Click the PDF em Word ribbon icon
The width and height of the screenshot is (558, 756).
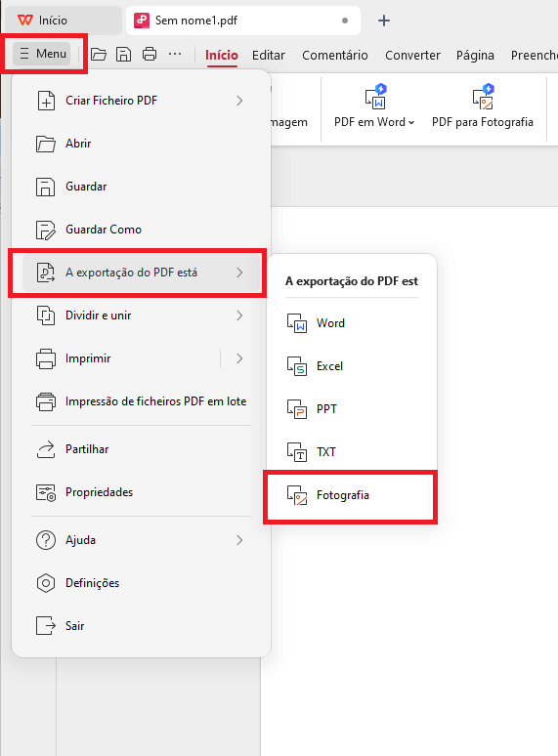376,96
